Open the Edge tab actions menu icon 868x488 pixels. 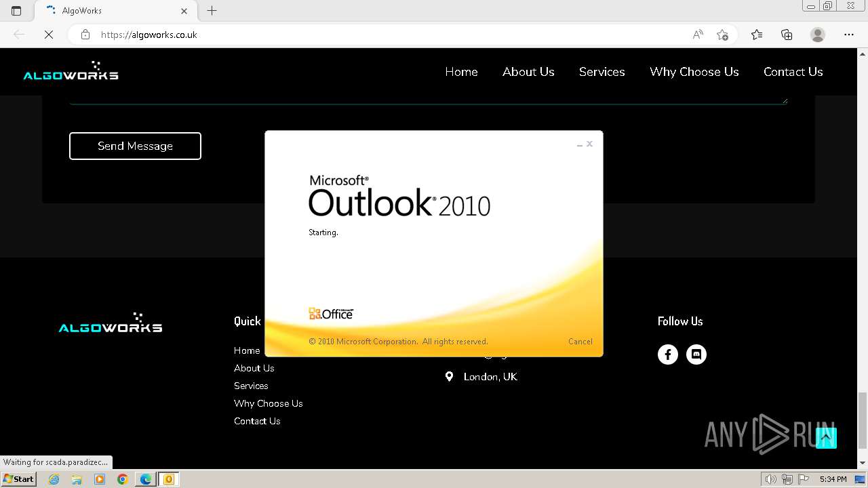coord(16,11)
